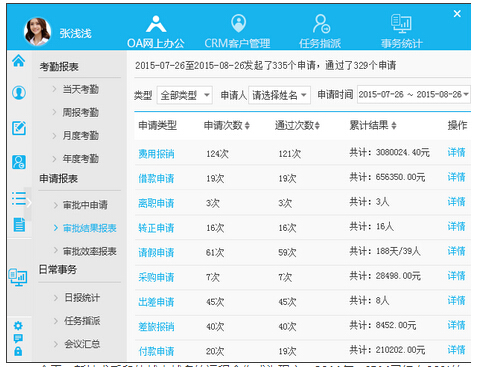Open the document sidebar icon
Image resolution: width=480 pixels, height=367 pixels.
click(x=19, y=225)
